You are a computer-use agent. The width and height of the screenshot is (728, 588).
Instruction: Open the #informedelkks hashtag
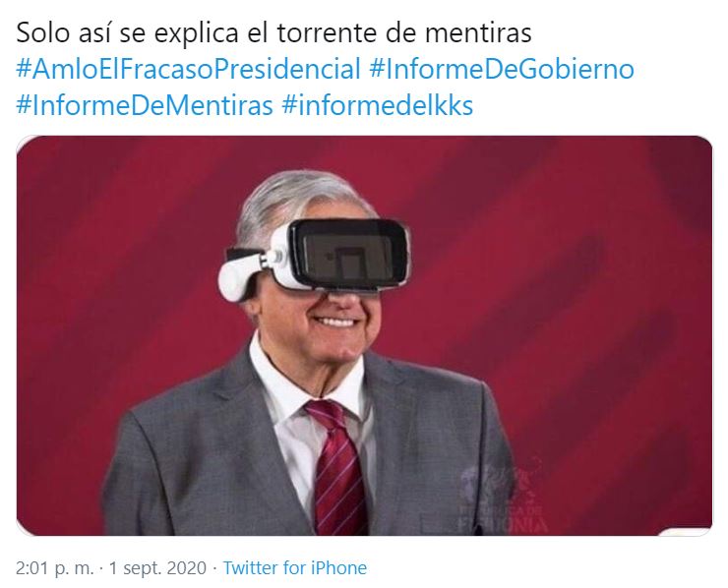tap(378, 105)
